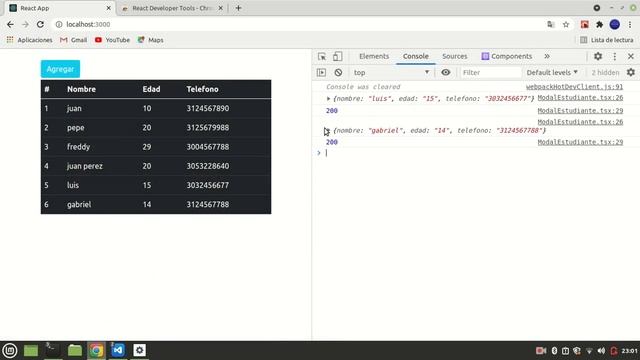Reload the localhost page
Viewport: 640px width, 360px height.
[40, 24]
